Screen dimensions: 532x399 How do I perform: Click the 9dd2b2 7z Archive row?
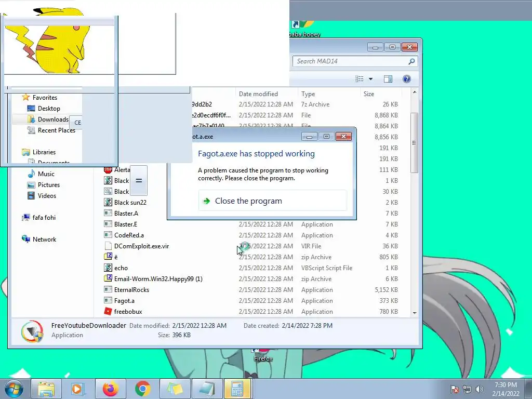[296, 104]
